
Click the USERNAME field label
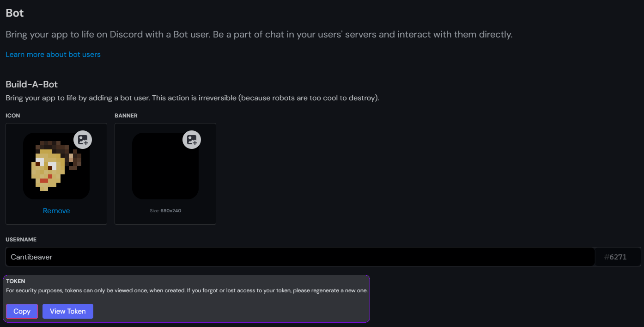click(x=21, y=240)
